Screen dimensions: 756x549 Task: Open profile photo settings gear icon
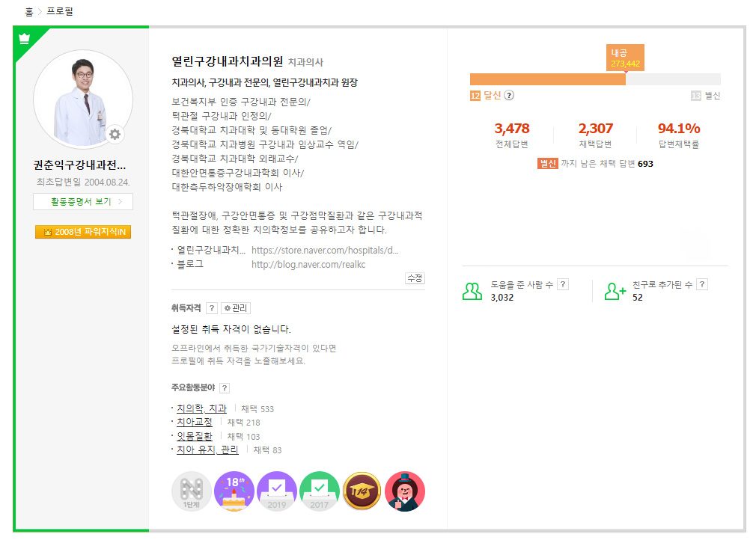(115, 135)
